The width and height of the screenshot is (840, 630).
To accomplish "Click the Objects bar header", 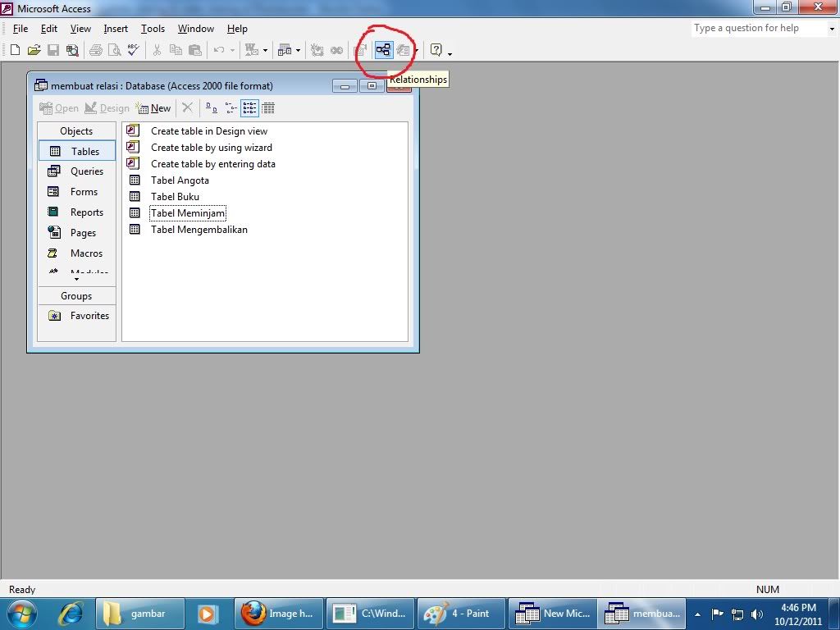I will click(76, 131).
